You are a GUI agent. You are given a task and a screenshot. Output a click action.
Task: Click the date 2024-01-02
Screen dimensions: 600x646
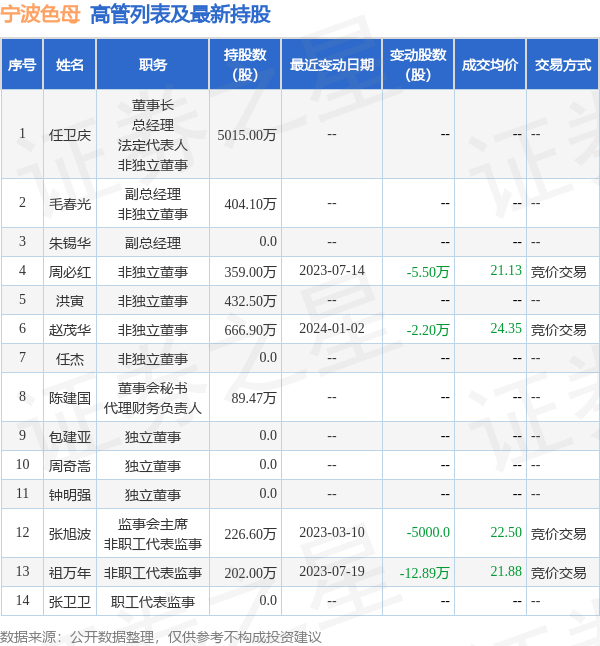(332, 328)
